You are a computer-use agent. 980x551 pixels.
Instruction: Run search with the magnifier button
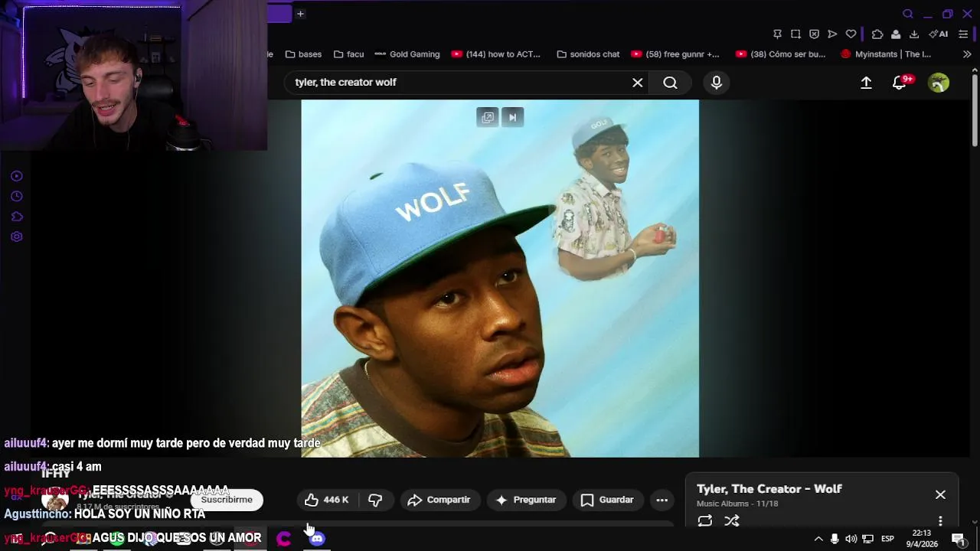click(x=670, y=83)
